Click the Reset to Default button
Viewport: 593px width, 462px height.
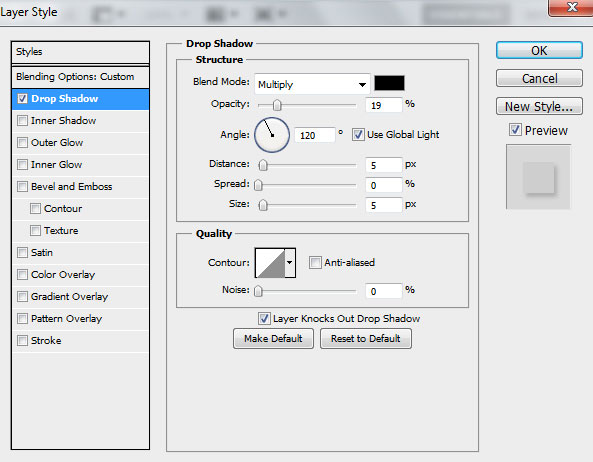pos(366,338)
